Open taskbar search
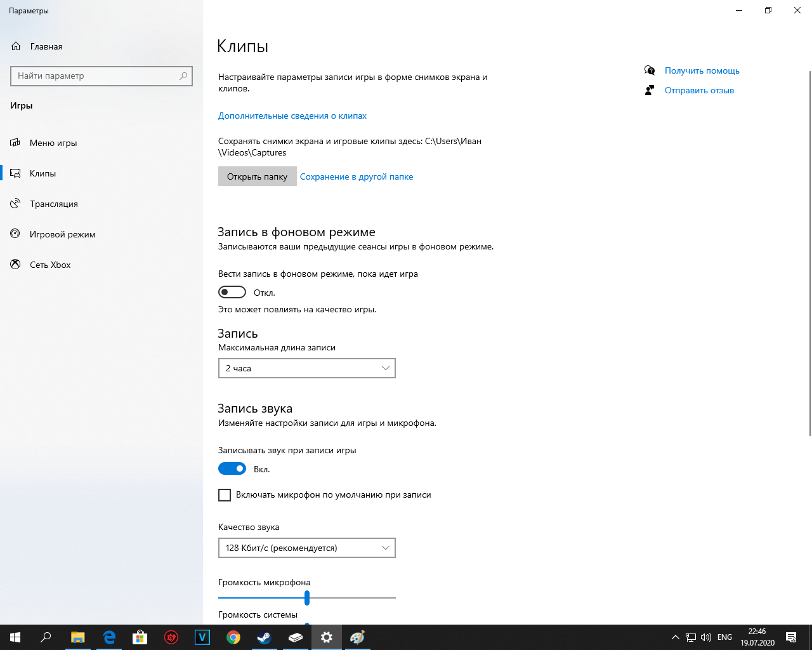 coord(46,637)
